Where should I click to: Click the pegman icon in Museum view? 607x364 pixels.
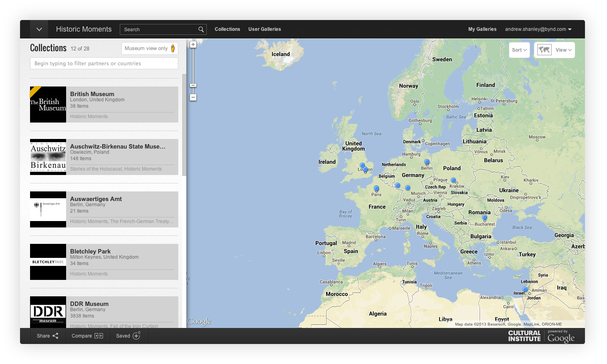[x=173, y=48]
